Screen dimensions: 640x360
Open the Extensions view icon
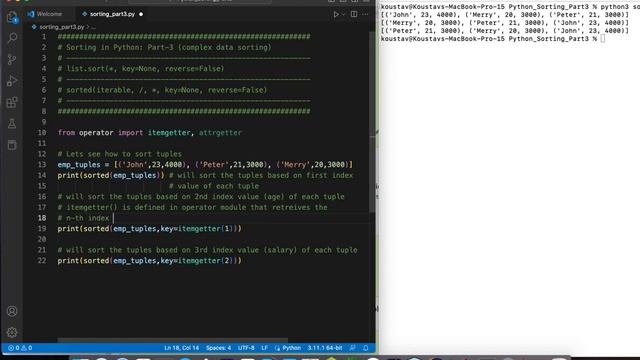coord(12,102)
